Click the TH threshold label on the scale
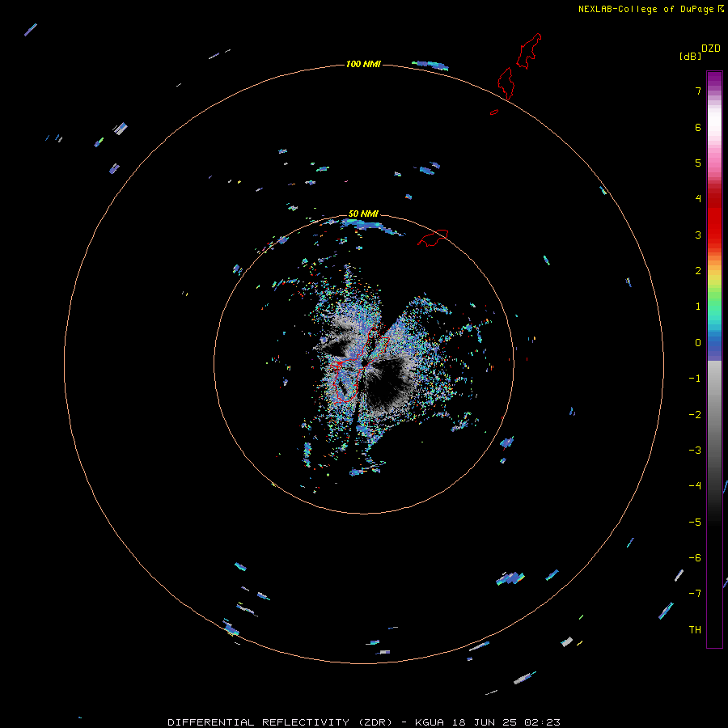Image resolution: width=728 pixels, height=728 pixels. (x=695, y=630)
